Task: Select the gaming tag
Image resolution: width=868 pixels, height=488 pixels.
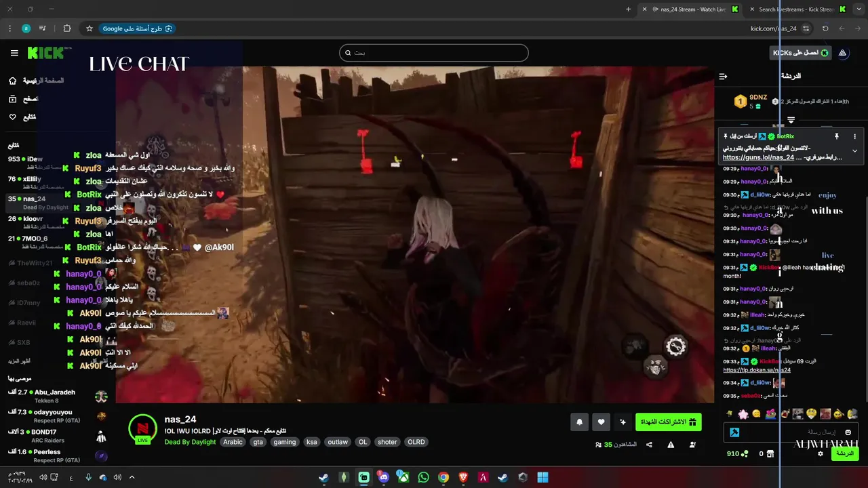Action: 284,442
